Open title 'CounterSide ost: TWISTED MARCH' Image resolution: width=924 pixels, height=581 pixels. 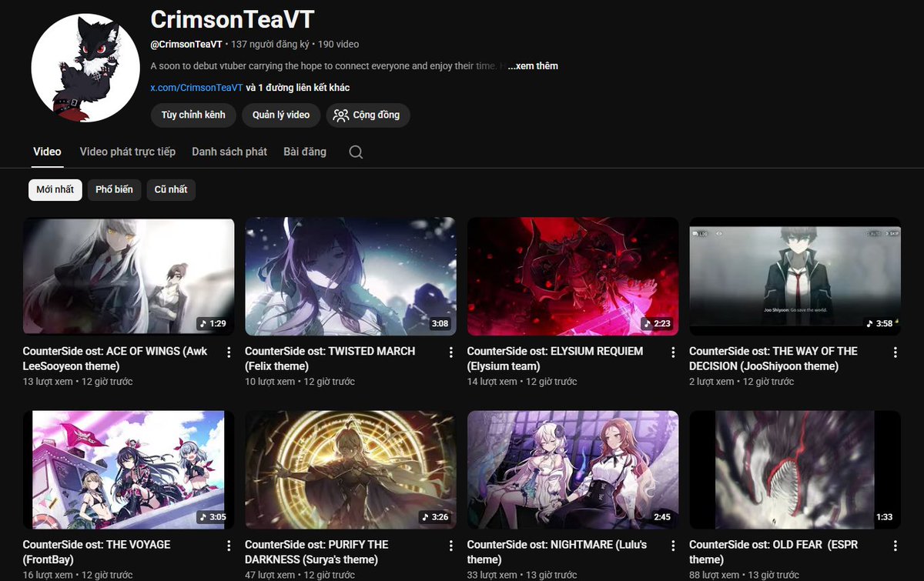point(330,359)
